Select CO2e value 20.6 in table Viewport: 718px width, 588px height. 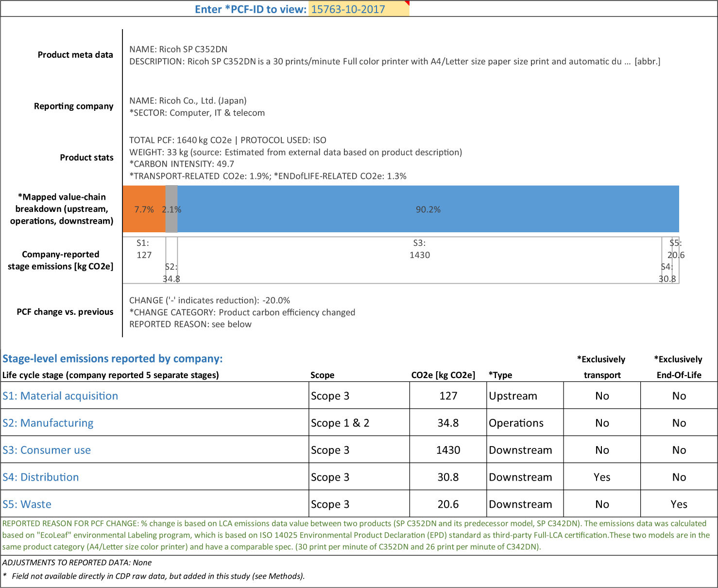coord(448,504)
